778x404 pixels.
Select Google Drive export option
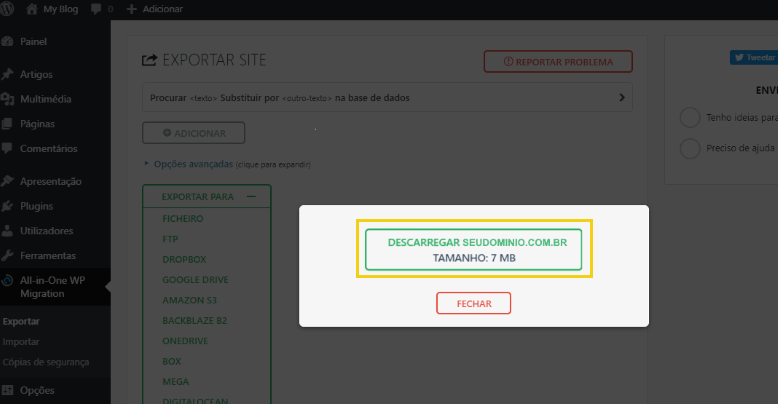pyautogui.click(x=195, y=280)
